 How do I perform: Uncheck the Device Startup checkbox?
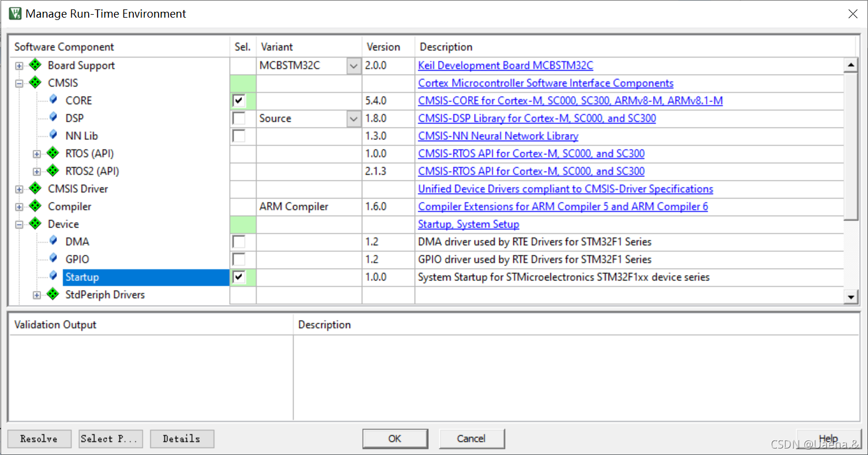[x=239, y=277]
